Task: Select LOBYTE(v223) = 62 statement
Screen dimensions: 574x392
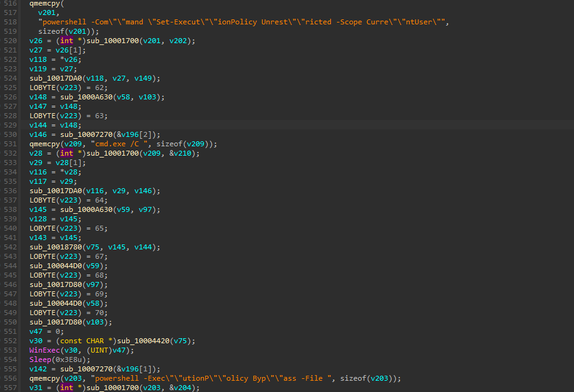Action: (68, 88)
